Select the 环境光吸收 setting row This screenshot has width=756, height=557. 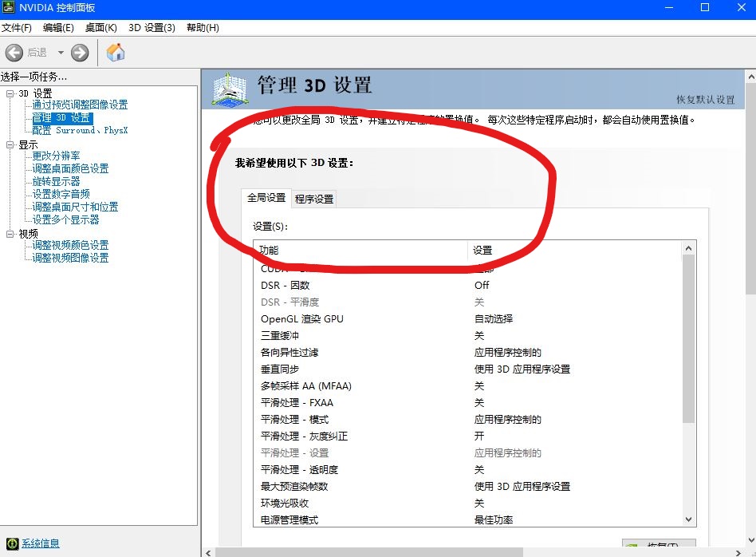pos(467,503)
